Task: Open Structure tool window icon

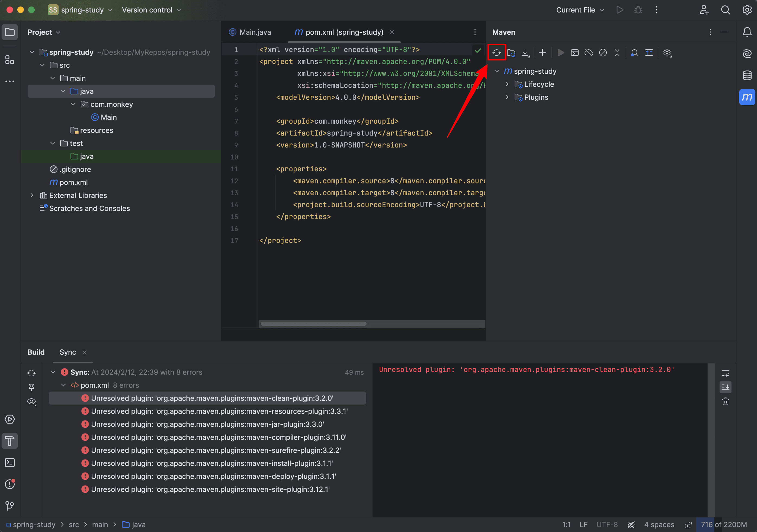Action: tap(10, 60)
